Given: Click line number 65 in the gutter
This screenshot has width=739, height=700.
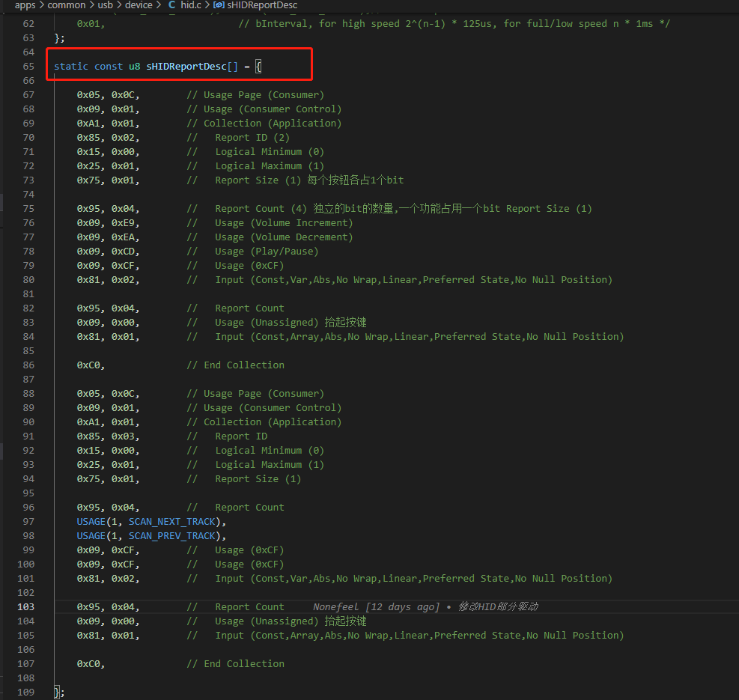Looking at the screenshot, I should click(x=28, y=67).
